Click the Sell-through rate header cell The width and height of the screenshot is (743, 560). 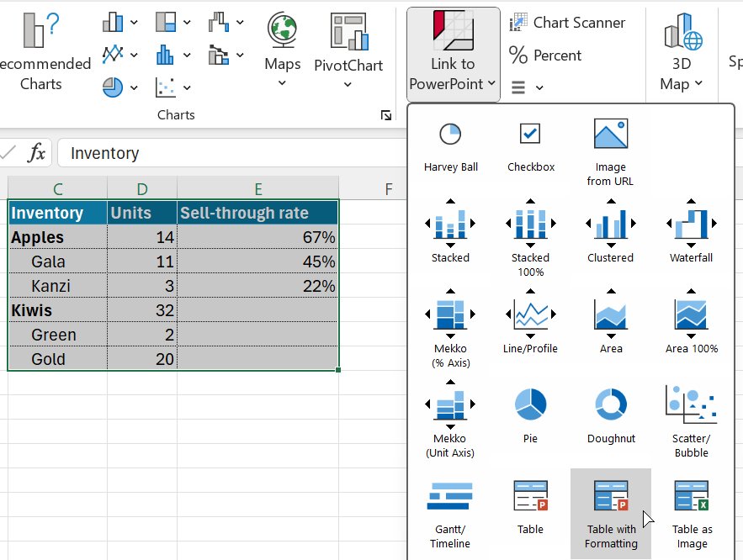coord(257,213)
